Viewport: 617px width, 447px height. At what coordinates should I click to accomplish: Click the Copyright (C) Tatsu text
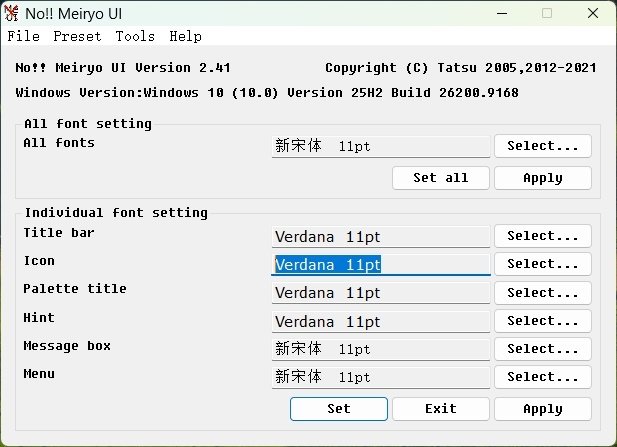[x=461, y=68]
